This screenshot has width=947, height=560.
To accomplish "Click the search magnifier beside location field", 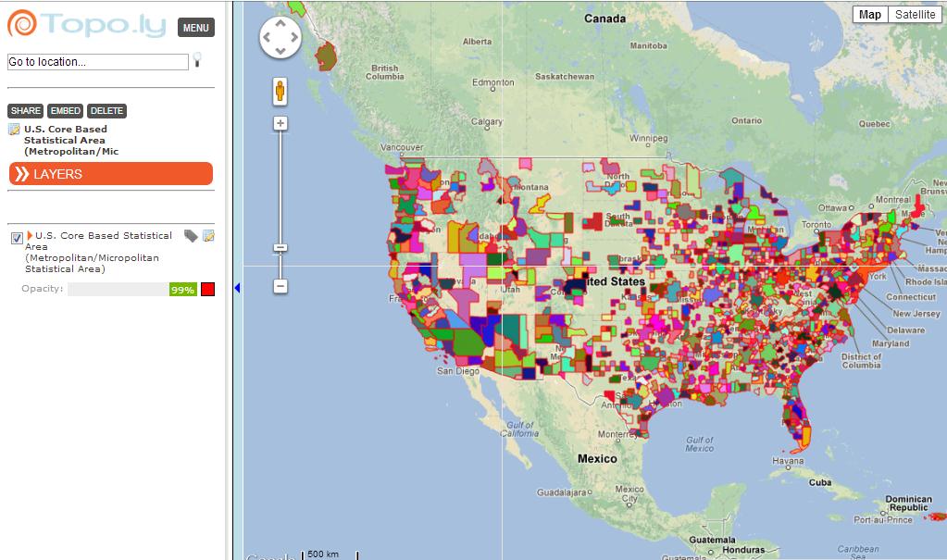I will point(197,60).
